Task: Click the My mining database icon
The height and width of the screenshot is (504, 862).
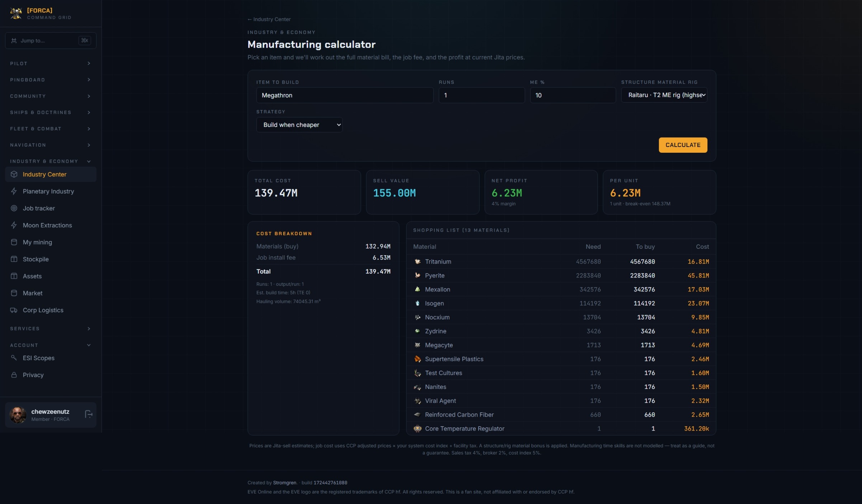Action: (14, 242)
